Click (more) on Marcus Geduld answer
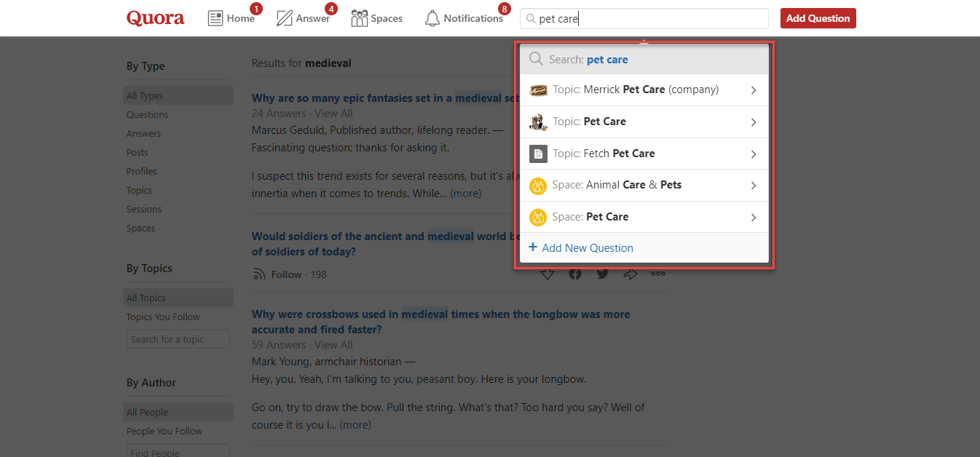Screen dimensions: 980x457 [465, 194]
